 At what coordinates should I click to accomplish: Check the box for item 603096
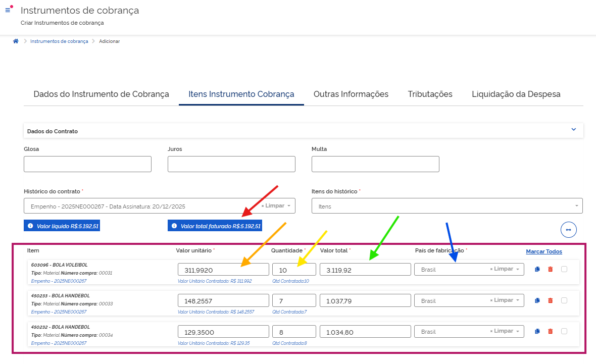564,269
